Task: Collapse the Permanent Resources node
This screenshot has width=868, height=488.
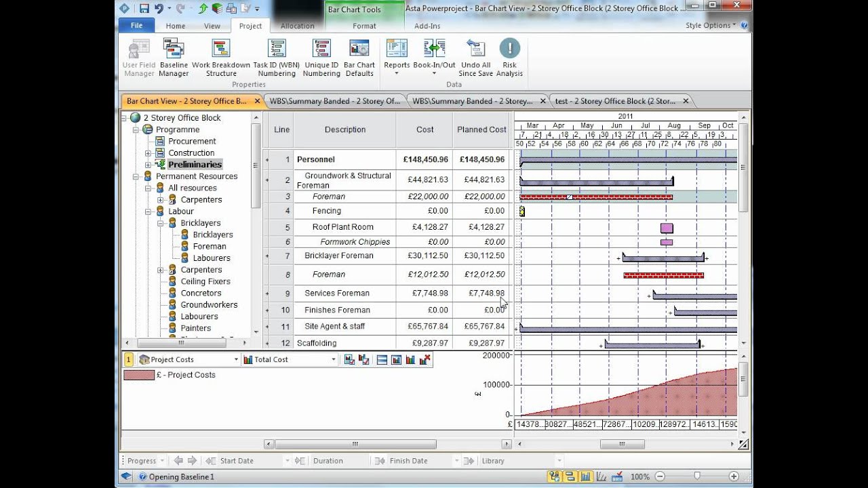Action: 136,176
